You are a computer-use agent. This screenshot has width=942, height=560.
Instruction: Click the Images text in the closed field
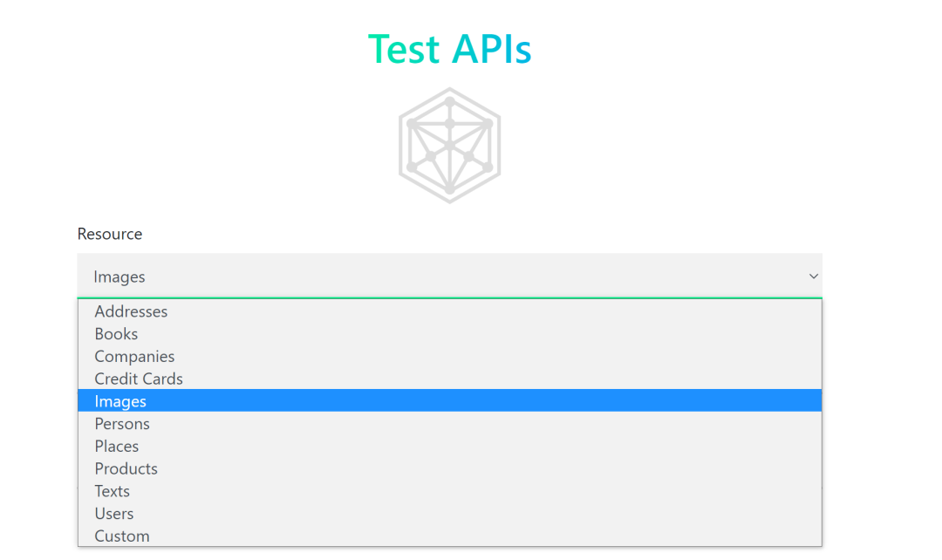click(119, 276)
